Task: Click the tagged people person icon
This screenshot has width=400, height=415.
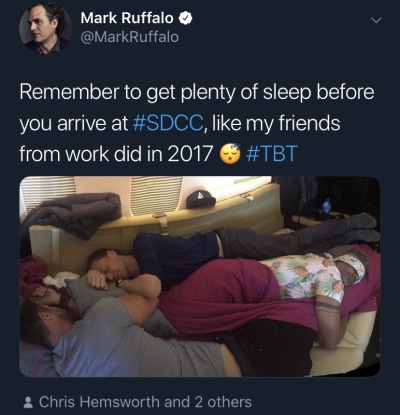Action: [29, 402]
